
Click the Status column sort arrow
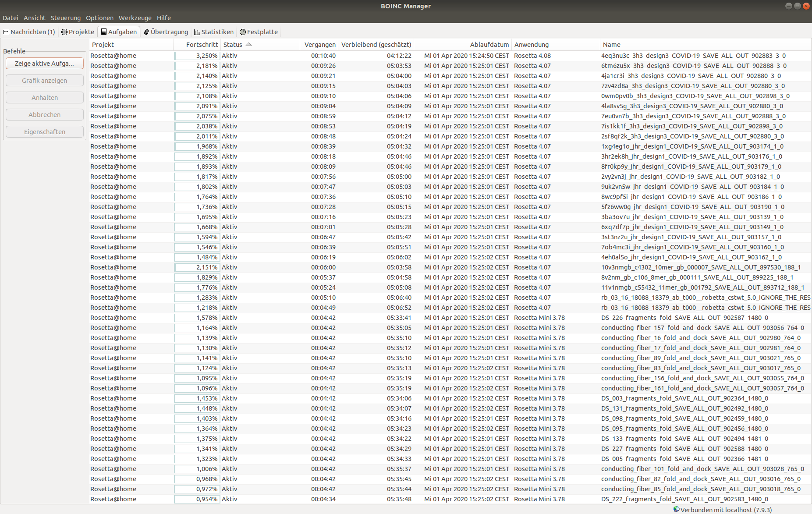pyautogui.click(x=249, y=45)
